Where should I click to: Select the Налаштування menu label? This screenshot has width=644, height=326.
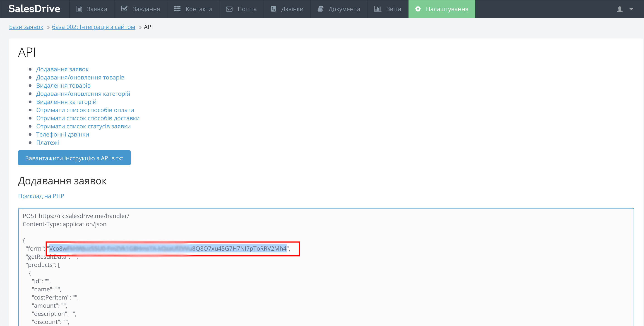pyautogui.click(x=447, y=9)
